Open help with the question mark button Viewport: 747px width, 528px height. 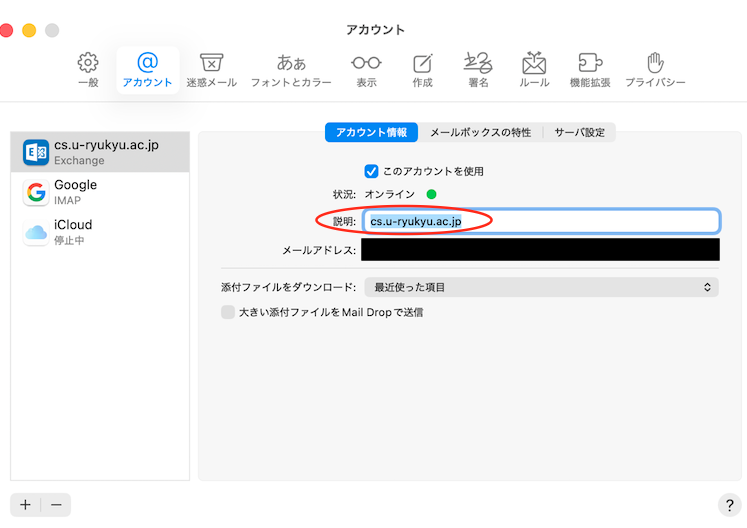(729, 505)
